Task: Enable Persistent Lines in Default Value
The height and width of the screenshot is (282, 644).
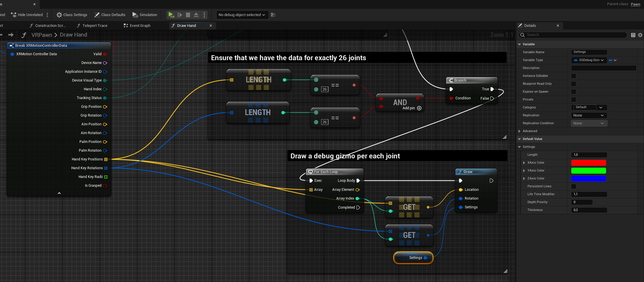Action: click(574, 186)
